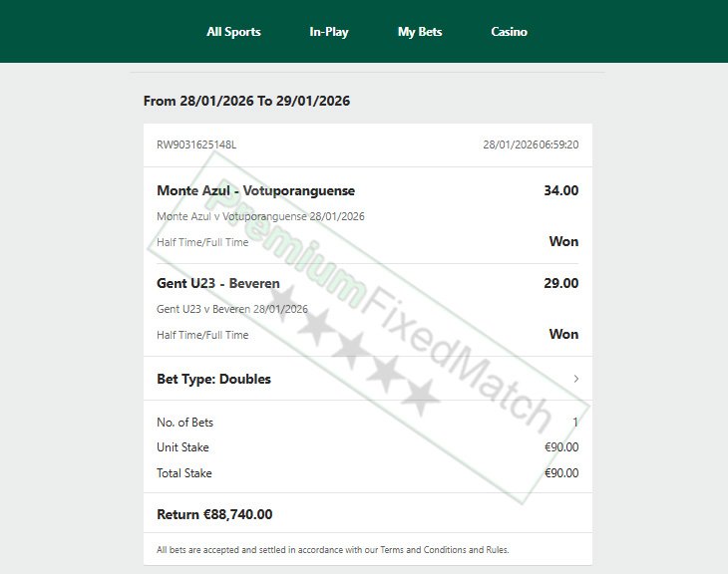This screenshot has height=574, width=728.
Task: Select bet reference RW9031625148L
Action: point(196,144)
